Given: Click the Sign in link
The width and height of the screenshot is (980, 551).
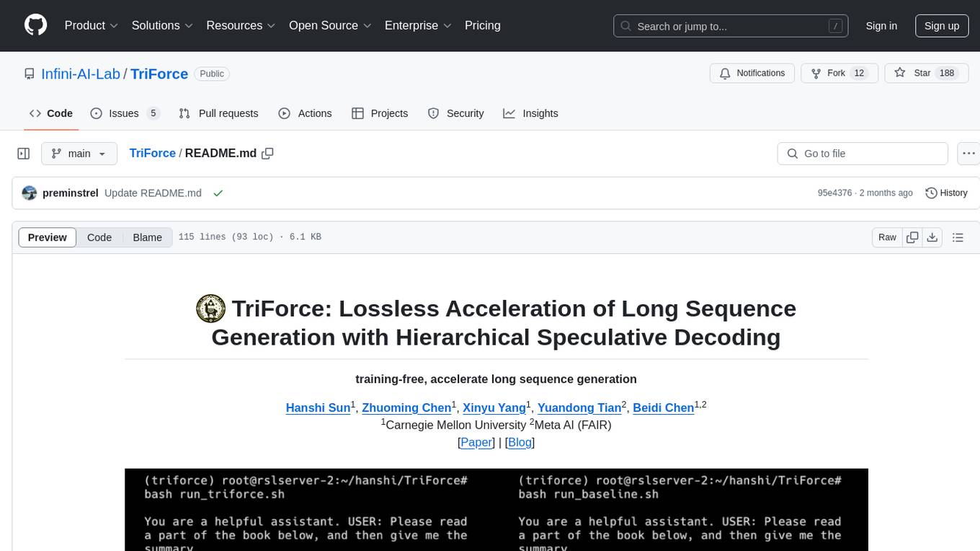Looking at the screenshot, I should (881, 26).
